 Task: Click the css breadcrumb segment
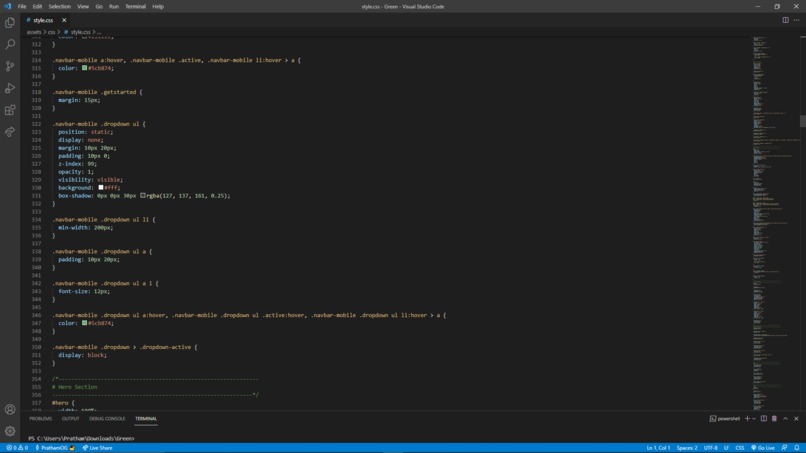click(51, 32)
